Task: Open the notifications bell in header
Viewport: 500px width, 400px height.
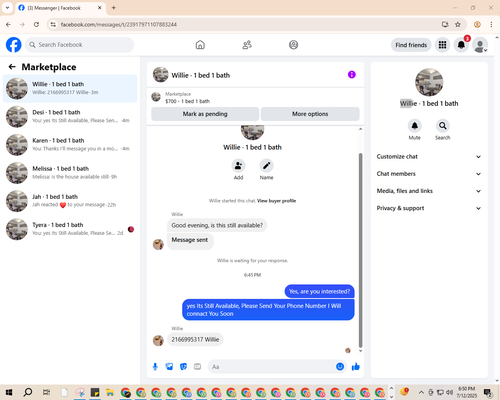Action: click(461, 45)
